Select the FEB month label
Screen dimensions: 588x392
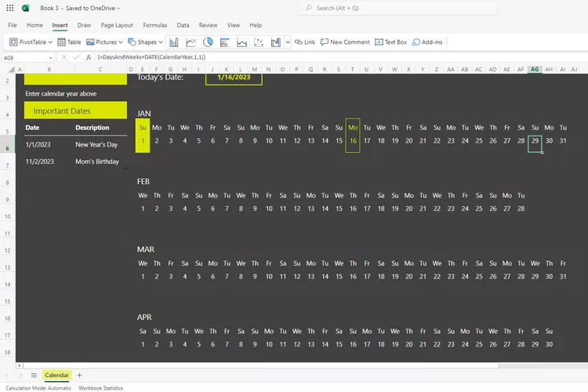(x=143, y=182)
